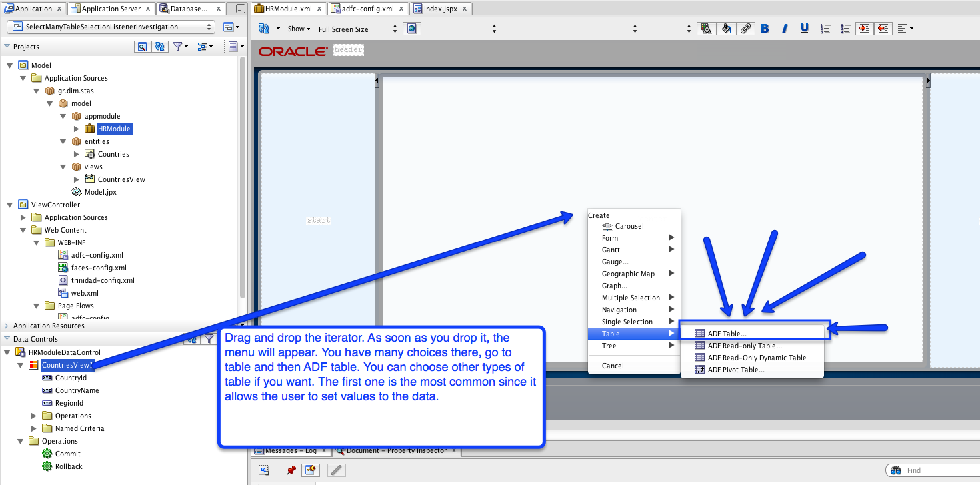Select CountriesView1 iterator in Data Controls
This screenshot has height=485, width=980.
coord(67,365)
